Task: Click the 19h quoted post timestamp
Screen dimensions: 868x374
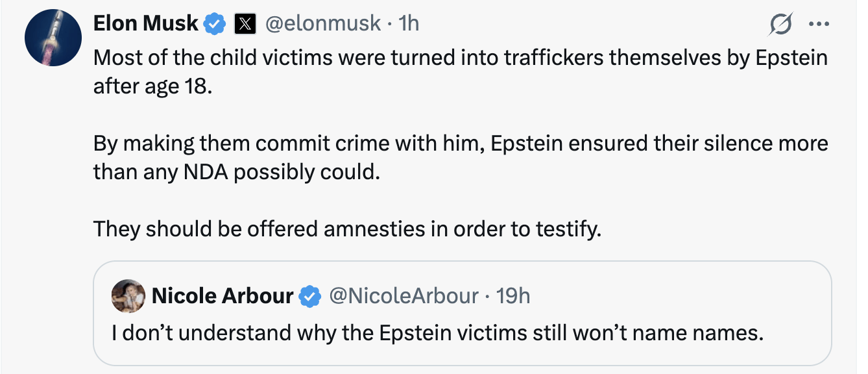Action: pos(512,297)
